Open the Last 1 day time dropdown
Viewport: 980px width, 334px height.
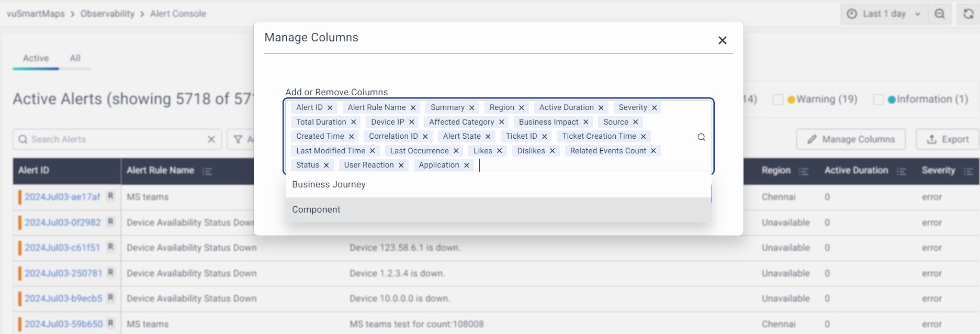[884, 14]
